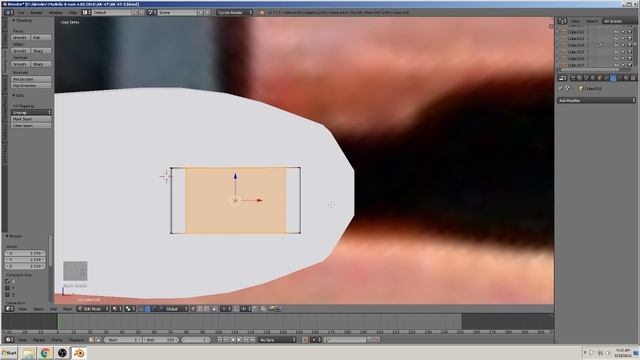Play the animation in reverse

pos(233,340)
